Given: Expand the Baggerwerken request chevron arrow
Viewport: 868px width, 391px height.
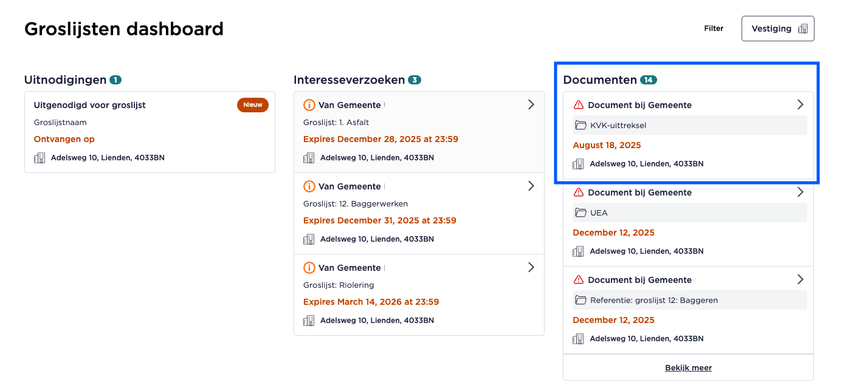Looking at the screenshot, I should [531, 186].
